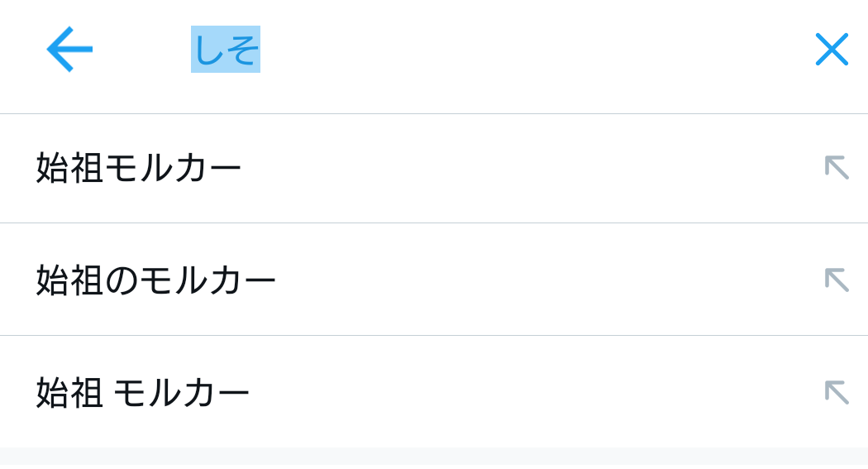Click the の character in the second suggestion
Screen dimensions: 868x469
(121, 280)
